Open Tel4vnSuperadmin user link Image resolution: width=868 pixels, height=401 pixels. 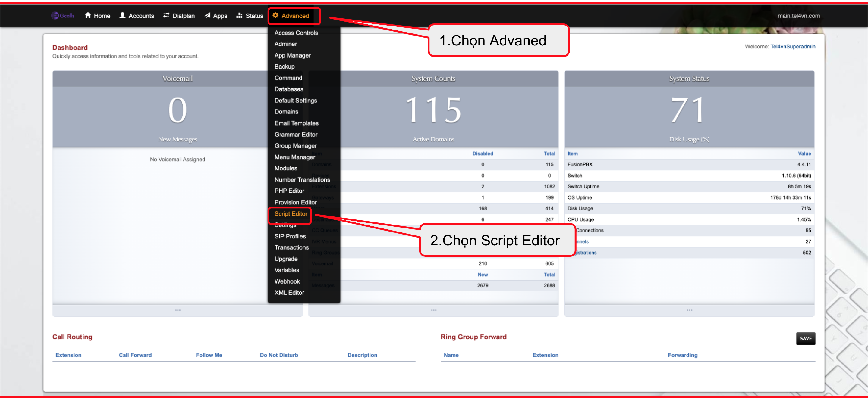(x=793, y=46)
